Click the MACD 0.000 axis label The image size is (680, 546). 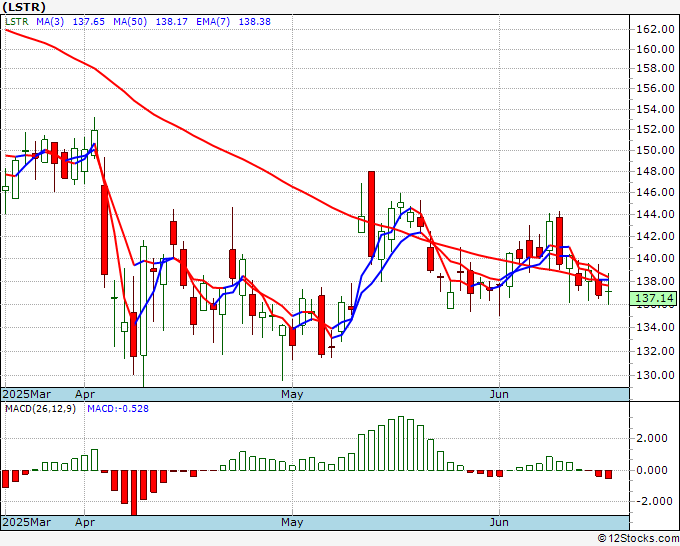pos(651,470)
